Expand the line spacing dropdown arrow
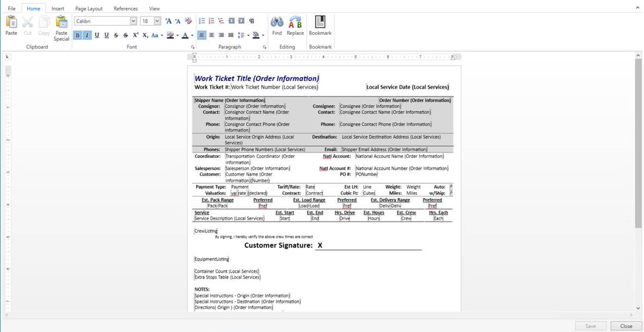Viewport: 644px width, 332px height. point(248,35)
